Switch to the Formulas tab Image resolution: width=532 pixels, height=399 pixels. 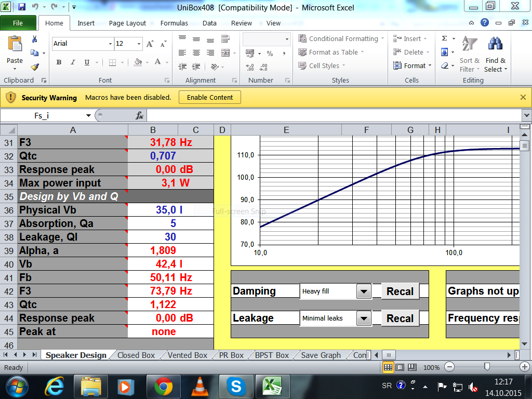click(174, 23)
